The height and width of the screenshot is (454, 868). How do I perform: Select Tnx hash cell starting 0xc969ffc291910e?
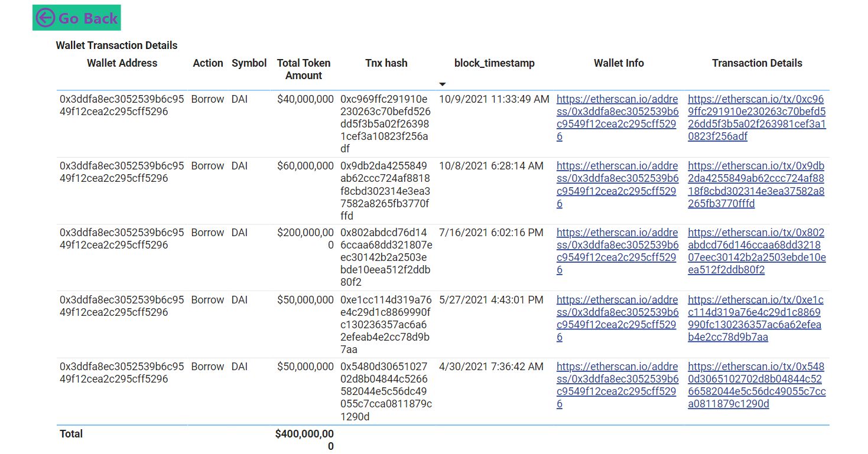click(x=386, y=124)
